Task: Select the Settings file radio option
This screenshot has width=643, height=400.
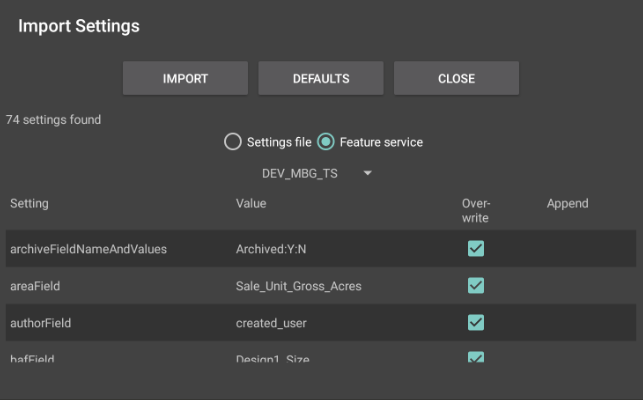Action: click(x=233, y=142)
